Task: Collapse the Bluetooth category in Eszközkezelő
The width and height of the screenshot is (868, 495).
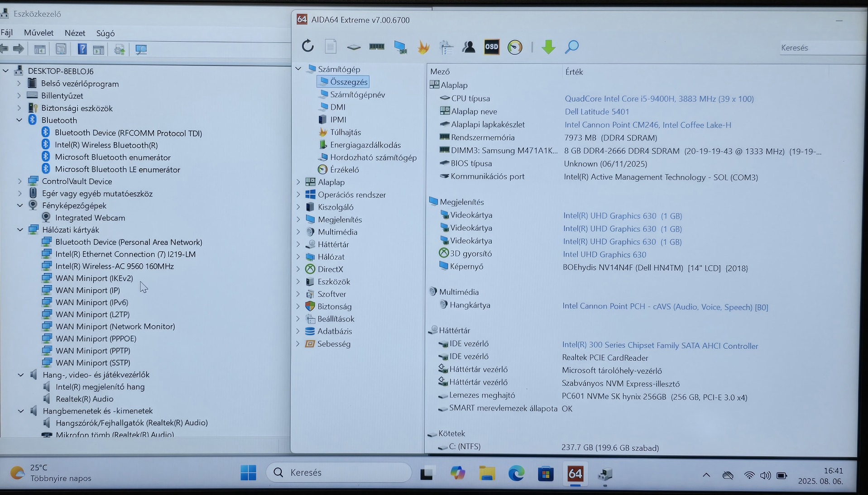Action: pos(19,120)
